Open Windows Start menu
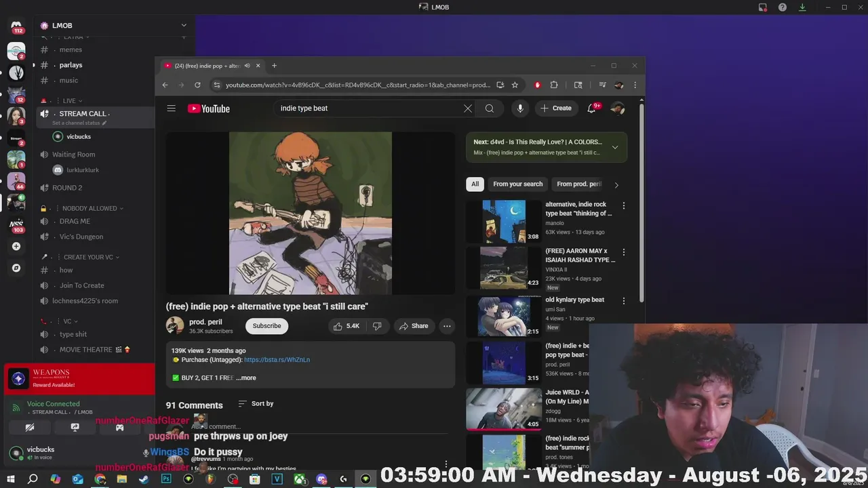The width and height of the screenshot is (868, 488). point(10,479)
